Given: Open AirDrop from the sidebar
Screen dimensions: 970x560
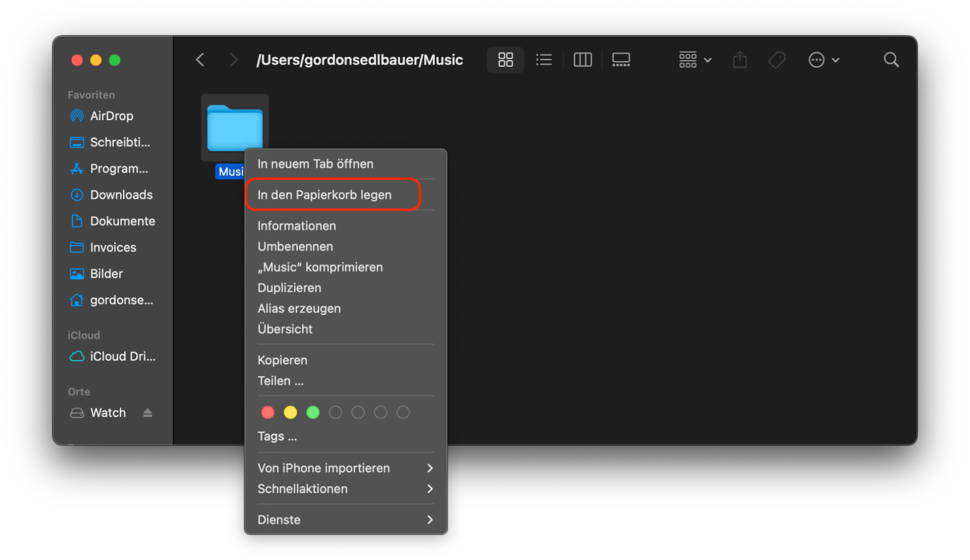Looking at the screenshot, I should click(x=111, y=116).
